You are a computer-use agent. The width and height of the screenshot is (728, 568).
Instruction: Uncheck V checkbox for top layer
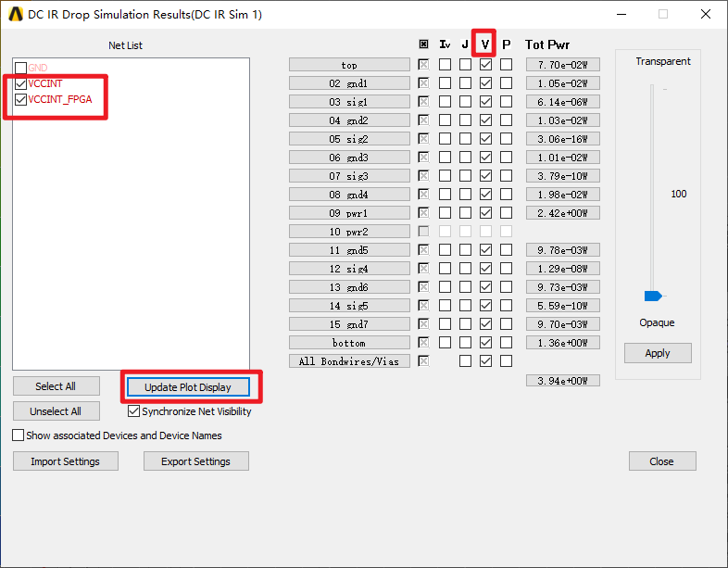coord(485,64)
